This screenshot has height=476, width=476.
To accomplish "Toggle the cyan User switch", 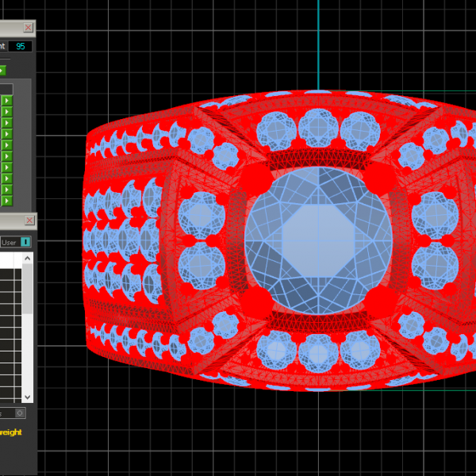I will tap(25, 241).
